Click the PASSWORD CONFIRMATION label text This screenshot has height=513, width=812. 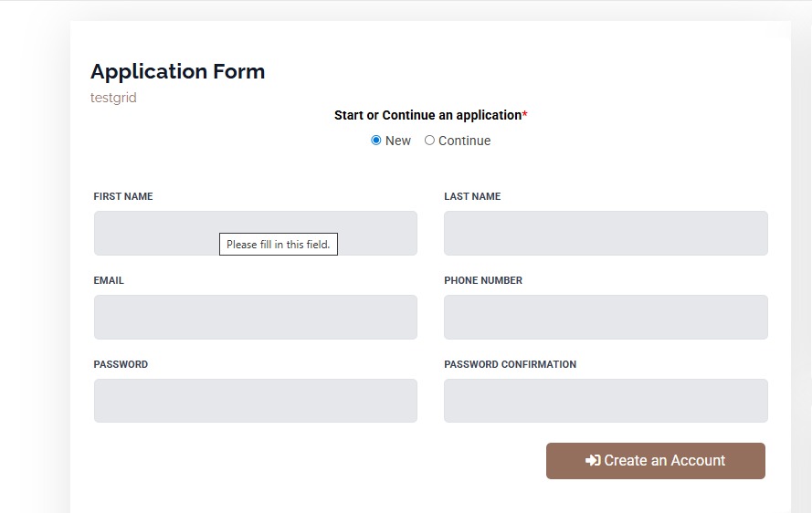pyautogui.click(x=510, y=364)
